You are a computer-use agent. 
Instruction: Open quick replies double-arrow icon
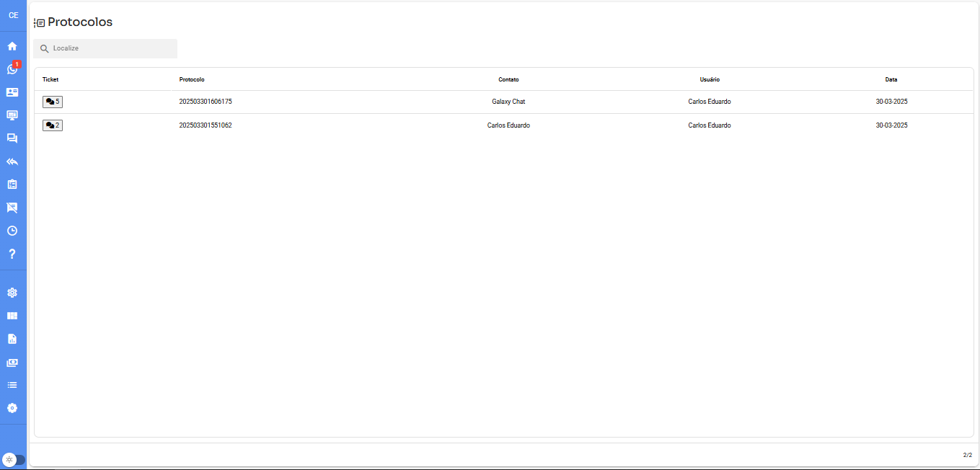[12, 161]
